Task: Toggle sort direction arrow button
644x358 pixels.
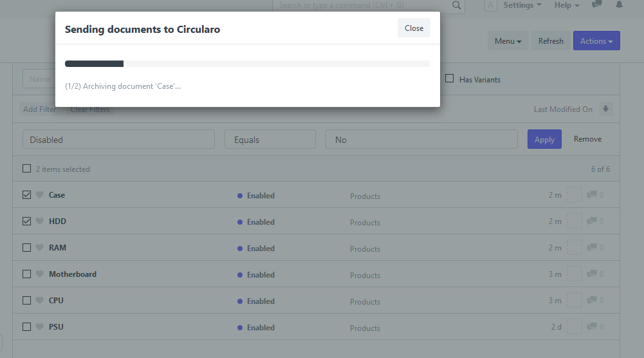Action: click(x=605, y=109)
